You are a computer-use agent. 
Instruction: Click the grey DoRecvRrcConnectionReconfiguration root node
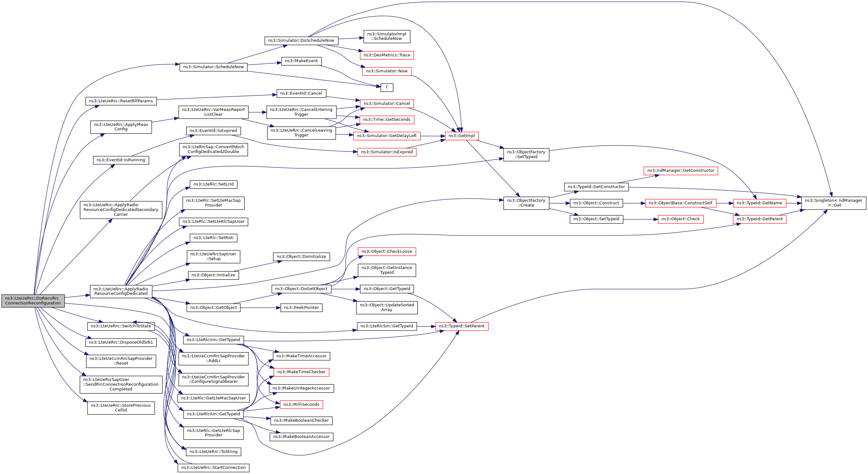33,301
